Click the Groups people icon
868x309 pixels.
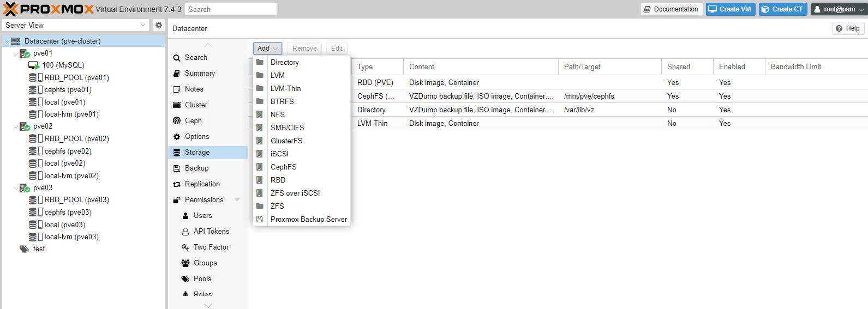pyautogui.click(x=185, y=263)
